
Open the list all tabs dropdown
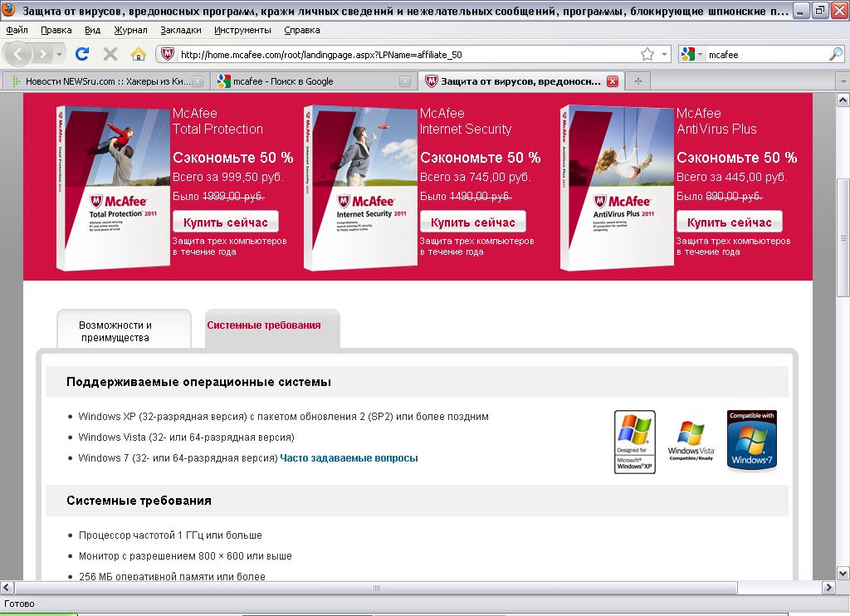pyautogui.click(x=843, y=81)
